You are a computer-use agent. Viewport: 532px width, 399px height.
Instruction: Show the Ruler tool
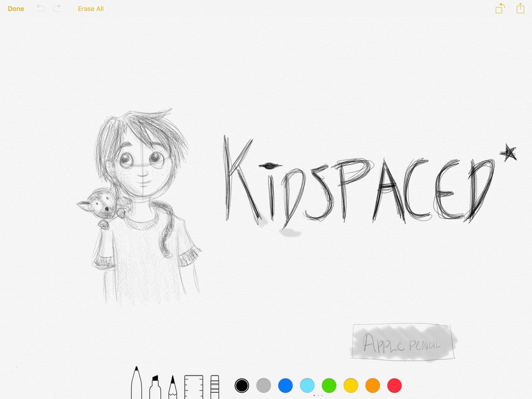[194, 387]
